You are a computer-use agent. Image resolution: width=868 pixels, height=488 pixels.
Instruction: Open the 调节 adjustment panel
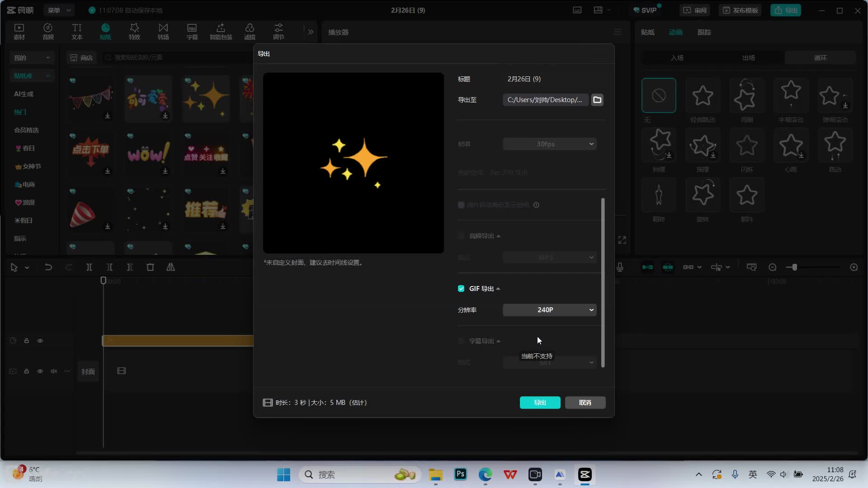click(278, 32)
